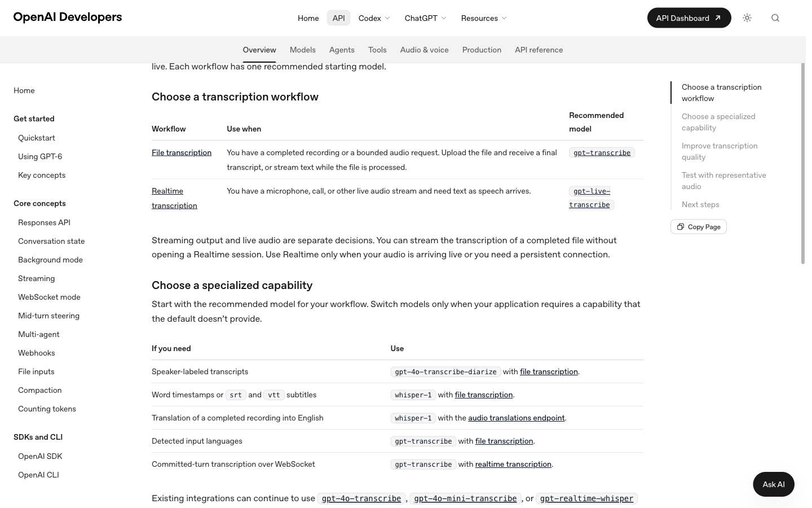Open file transcription link in Speaker-labeled row

click(549, 371)
